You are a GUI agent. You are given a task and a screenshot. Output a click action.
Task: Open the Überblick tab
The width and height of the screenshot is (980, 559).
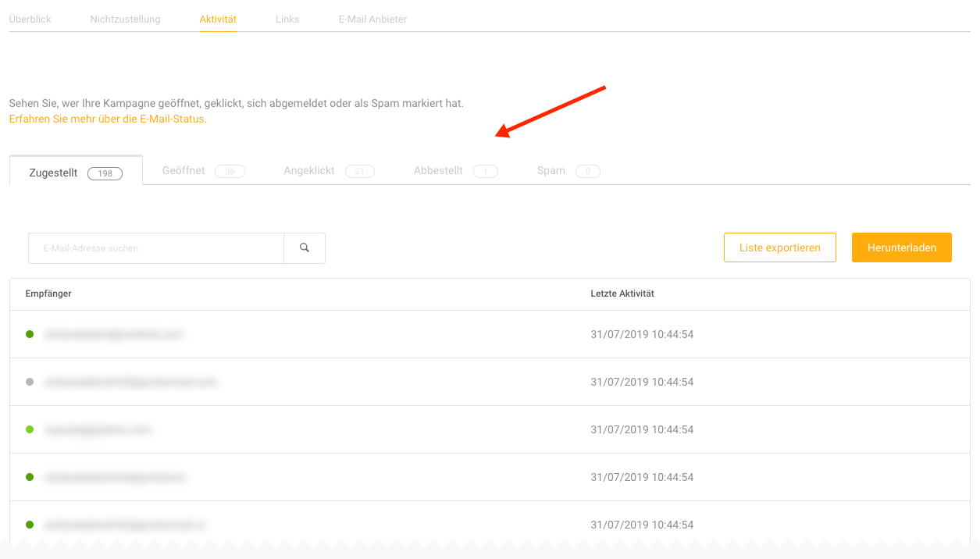[30, 19]
